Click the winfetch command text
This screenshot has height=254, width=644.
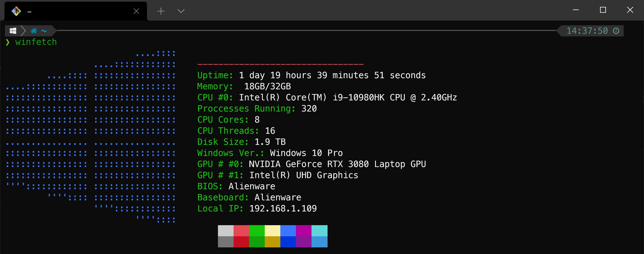(36, 42)
